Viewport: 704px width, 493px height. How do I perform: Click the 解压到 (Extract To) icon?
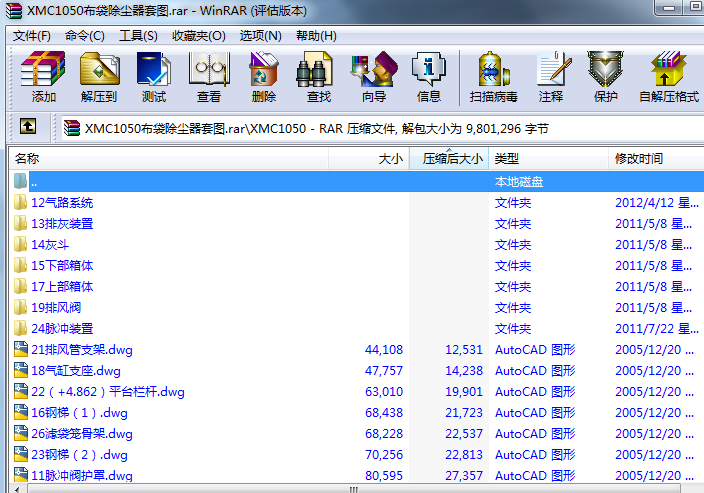coord(99,76)
